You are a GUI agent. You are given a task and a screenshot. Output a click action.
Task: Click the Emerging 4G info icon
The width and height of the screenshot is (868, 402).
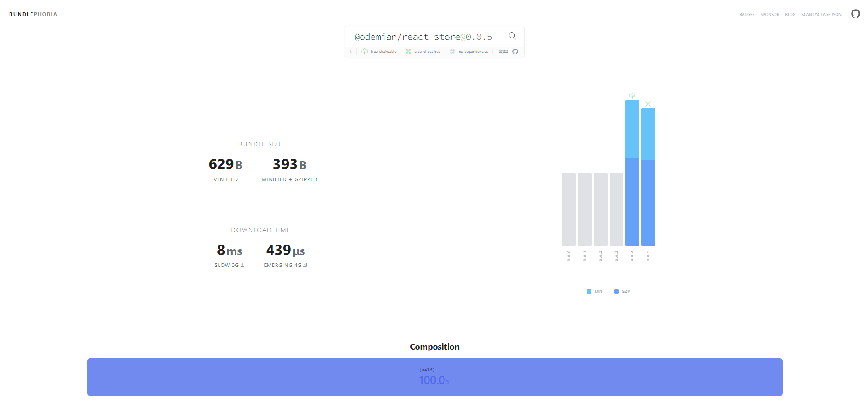click(305, 265)
